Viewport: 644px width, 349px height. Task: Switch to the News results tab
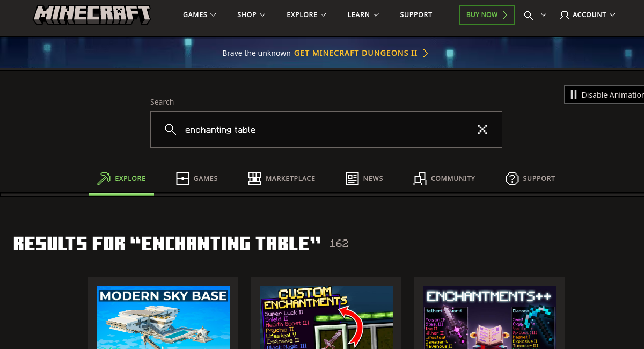[364, 179]
